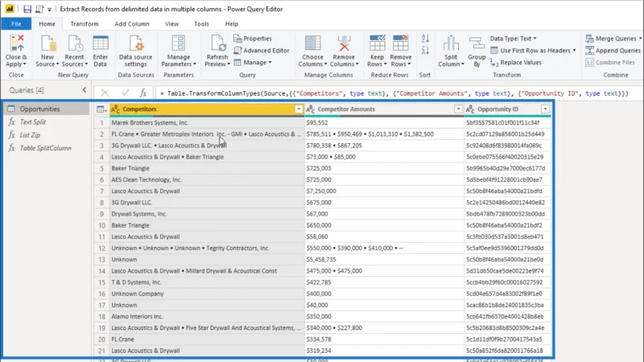
Task: Open the Competitors column filter dropdown
Action: (299, 109)
